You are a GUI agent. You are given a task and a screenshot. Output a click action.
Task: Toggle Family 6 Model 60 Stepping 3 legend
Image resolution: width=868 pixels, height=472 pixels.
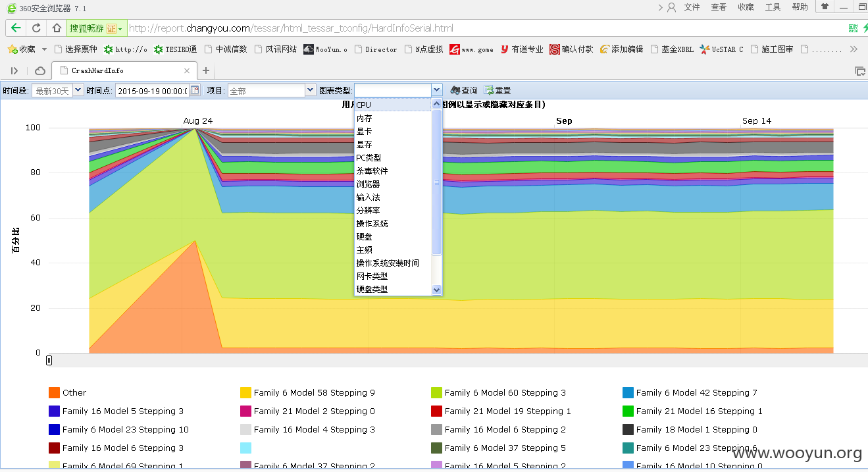(x=498, y=392)
